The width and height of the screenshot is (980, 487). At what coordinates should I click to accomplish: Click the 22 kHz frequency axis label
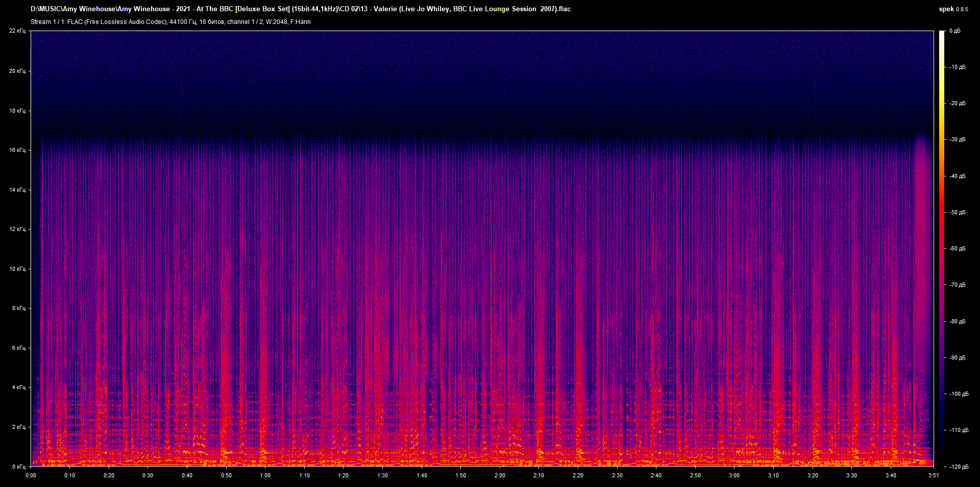[x=17, y=31]
